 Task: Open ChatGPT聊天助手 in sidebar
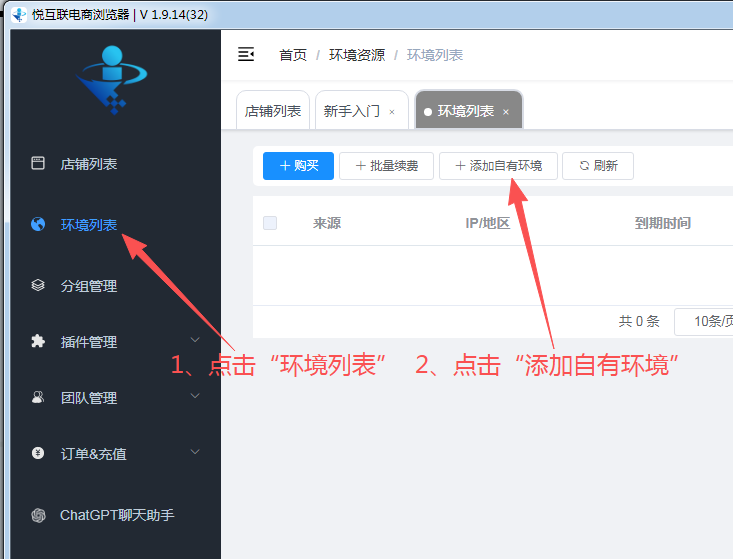pyautogui.click(x=117, y=515)
